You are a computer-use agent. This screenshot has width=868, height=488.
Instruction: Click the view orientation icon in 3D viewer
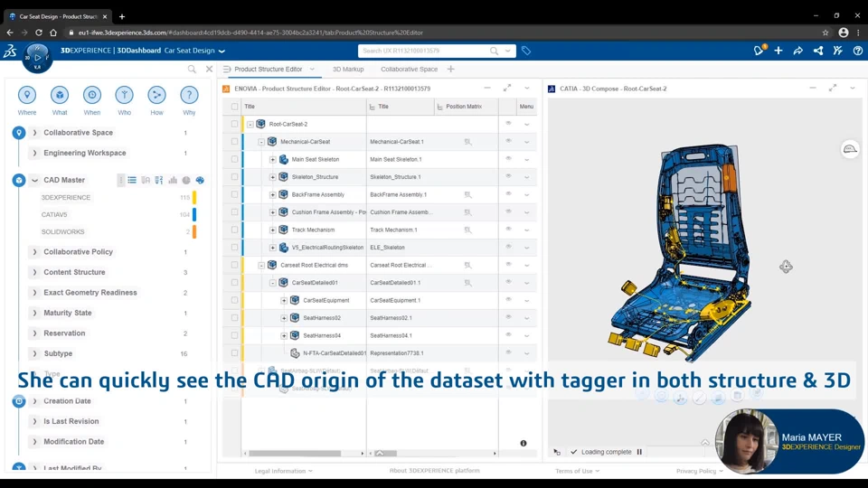850,149
